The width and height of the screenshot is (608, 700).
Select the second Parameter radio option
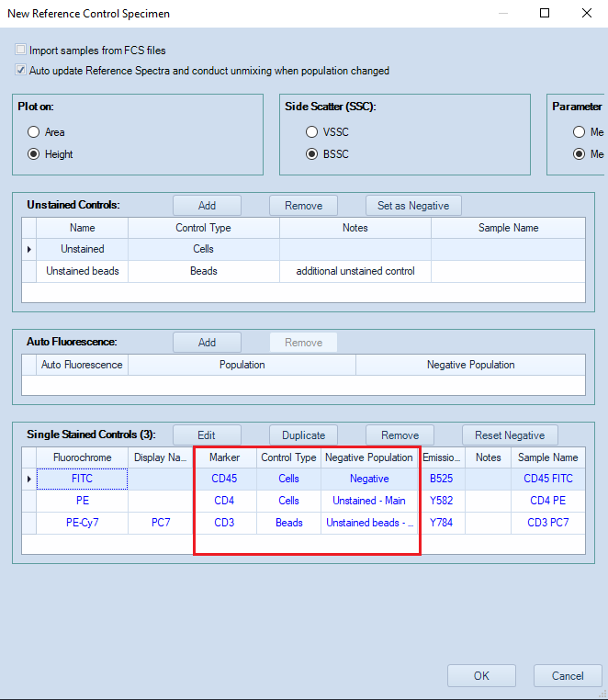pyautogui.click(x=579, y=154)
